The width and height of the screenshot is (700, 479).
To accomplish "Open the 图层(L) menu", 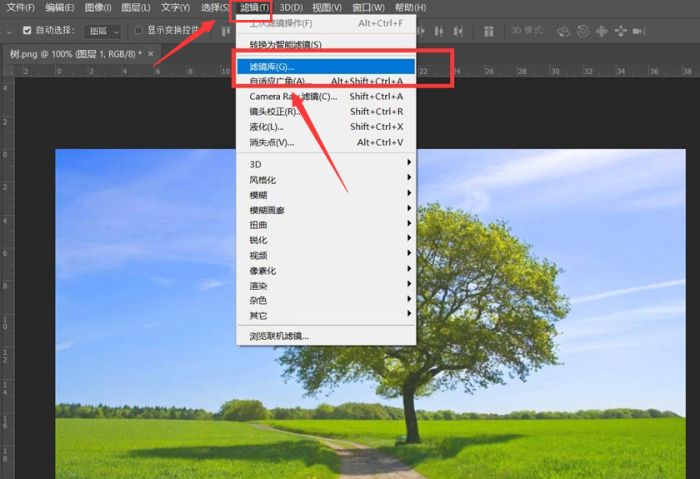I will (x=136, y=8).
